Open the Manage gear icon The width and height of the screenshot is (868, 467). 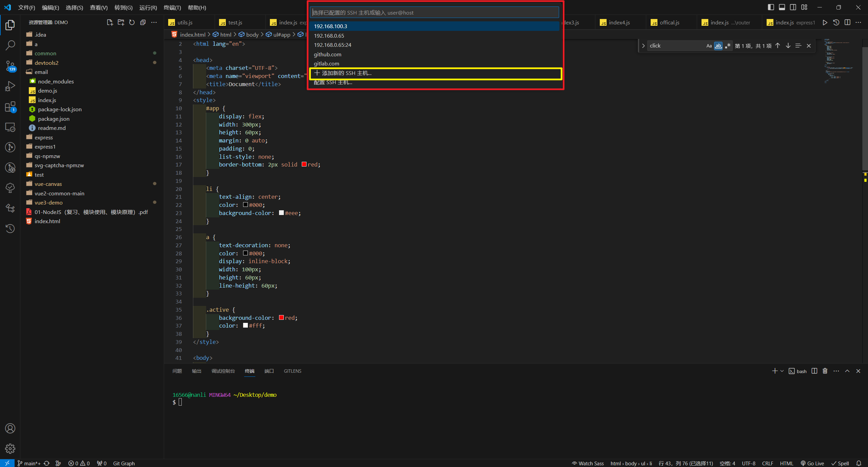[10, 448]
